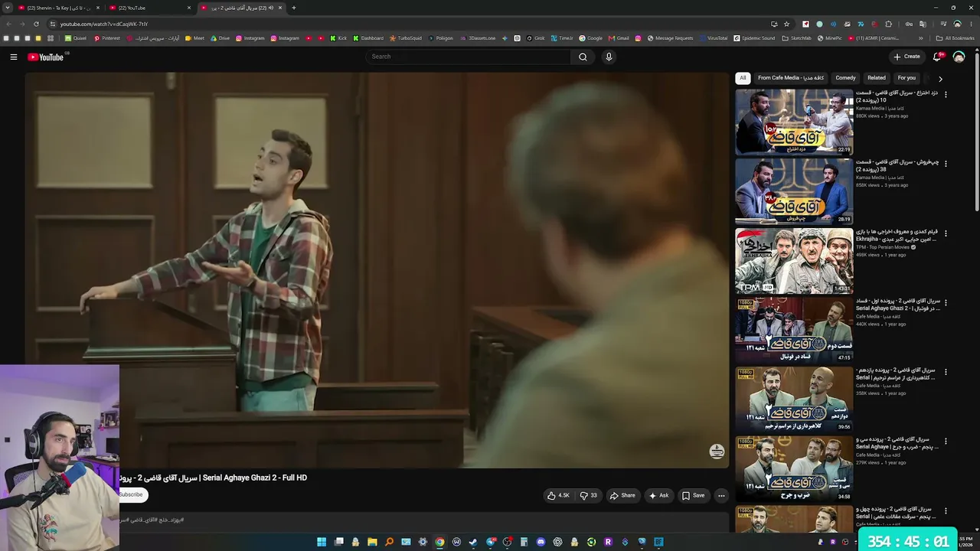This screenshot has height=551, width=980.
Task: Open Windows Start menu
Action: coord(322,543)
